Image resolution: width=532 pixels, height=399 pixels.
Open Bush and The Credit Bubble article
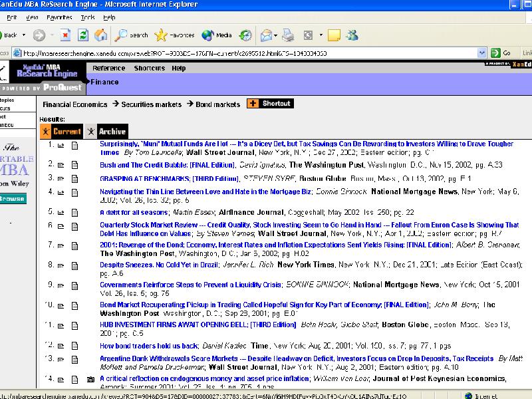coord(167,165)
